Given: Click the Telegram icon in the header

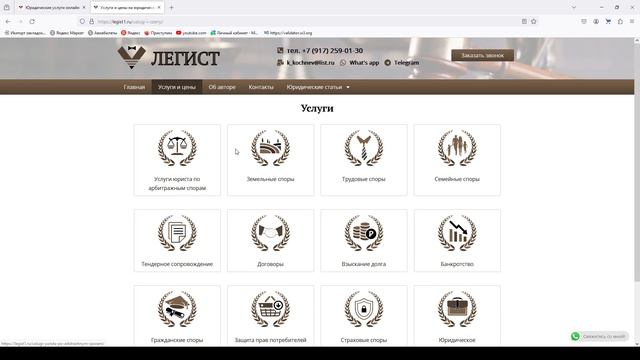Looking at the screenshot, I should pyautogui.click(x=388, y=62).
